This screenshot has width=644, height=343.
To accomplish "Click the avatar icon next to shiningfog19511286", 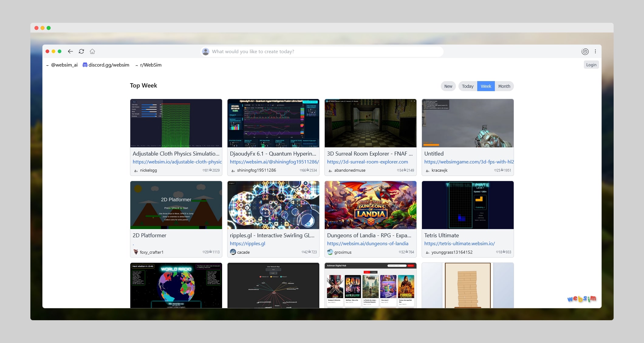I will pyautogui.click(x=233, y=170).
